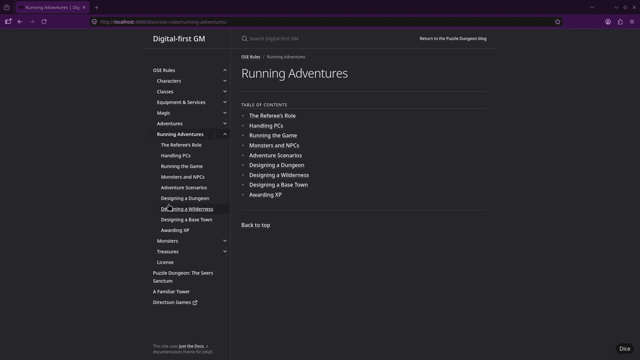640x360 pixels.
Task: Click the sidebar toggle icon left of back arrow
Action: pyautogui.click(x=8, y=22)
